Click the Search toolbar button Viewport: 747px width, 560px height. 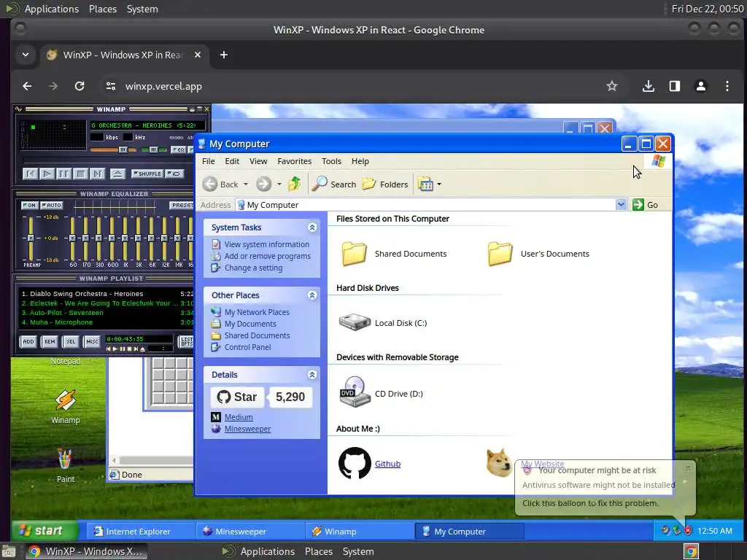click(334, 184)
